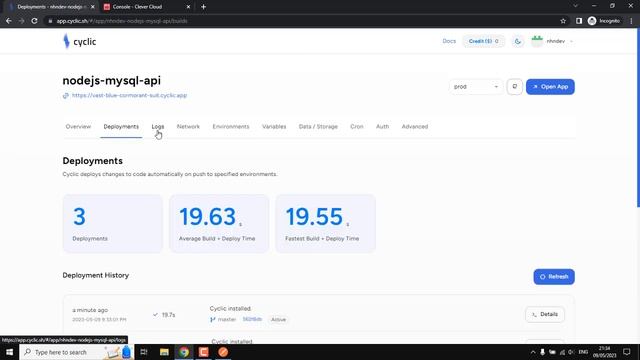This screenshot has height=360, width=640.
Task: Click the Chrome taskbar icon
Action: click(184, 352)
